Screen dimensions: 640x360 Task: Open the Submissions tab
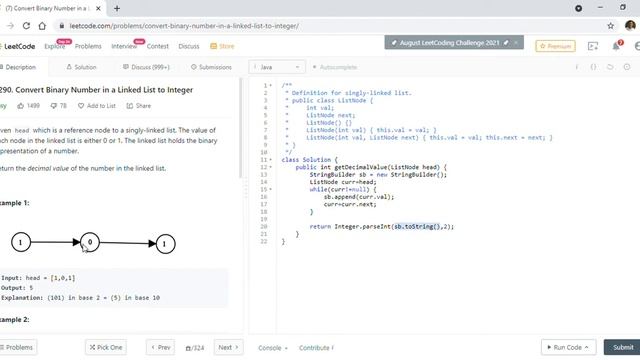coord(211,67)
